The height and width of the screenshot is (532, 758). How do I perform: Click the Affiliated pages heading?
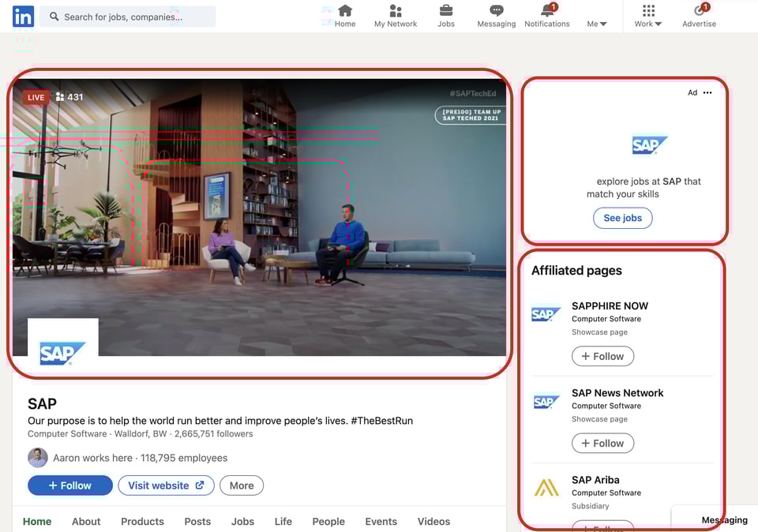(576, 271)
